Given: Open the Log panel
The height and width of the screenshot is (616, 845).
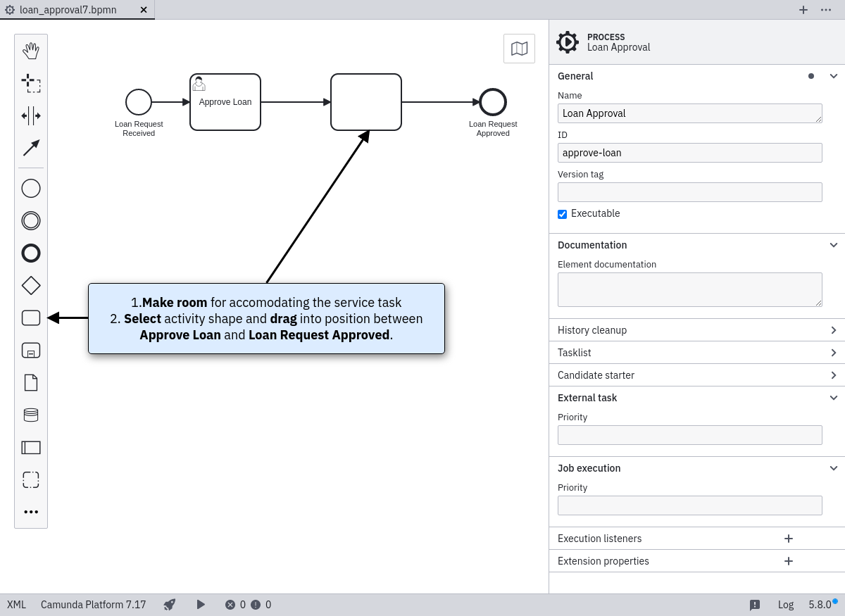Looking at the screenshot, I should [785, 605].
